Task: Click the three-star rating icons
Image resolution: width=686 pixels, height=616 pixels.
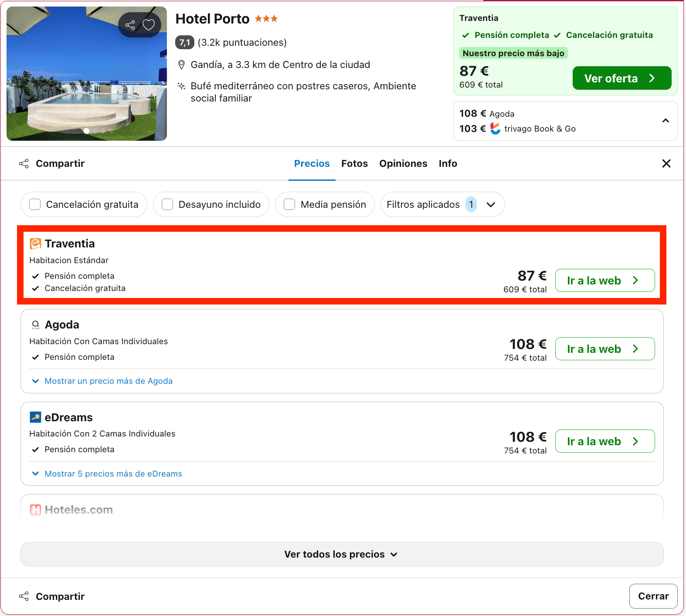Action: [266, 19]
